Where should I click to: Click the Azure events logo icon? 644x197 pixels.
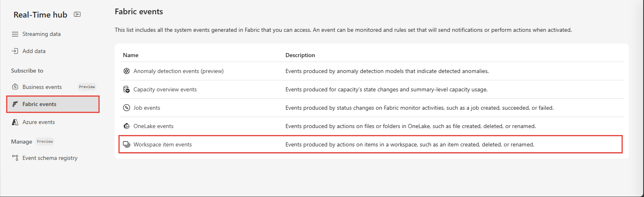tap(15, 122)
